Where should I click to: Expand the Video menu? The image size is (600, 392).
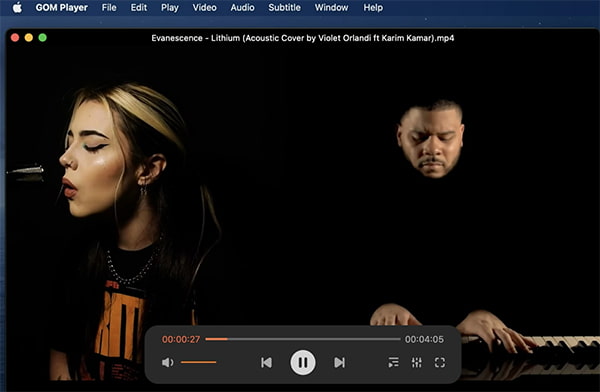click(204, 8)
